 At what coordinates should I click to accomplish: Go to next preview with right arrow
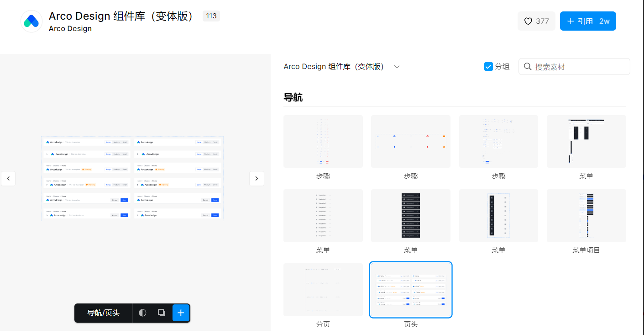257,178
